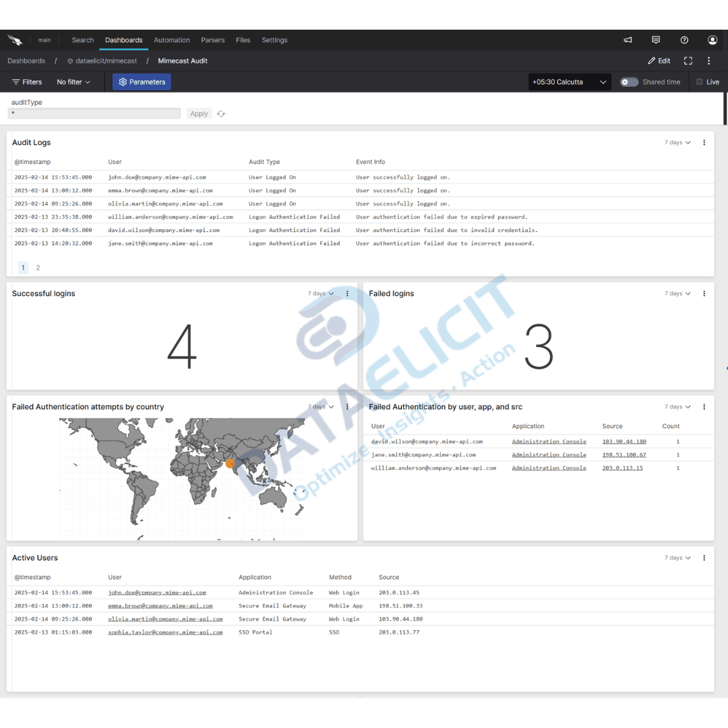Click the CrowdStrike falcon logo

tap(15, 39)
